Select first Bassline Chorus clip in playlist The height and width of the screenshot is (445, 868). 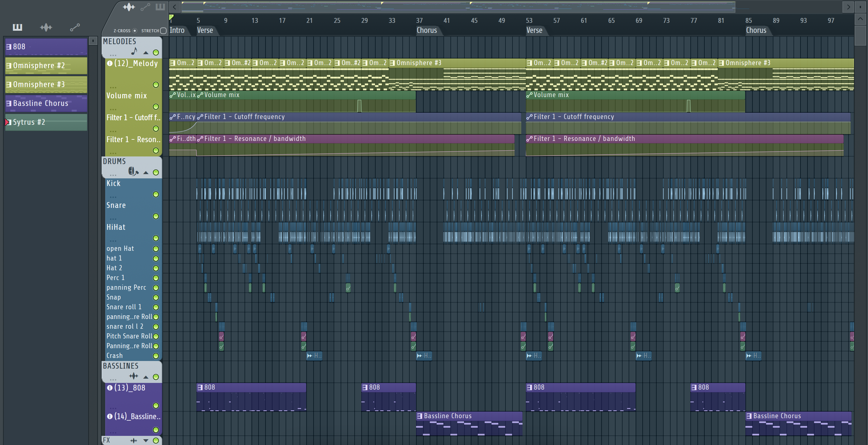tap(469, 423)
